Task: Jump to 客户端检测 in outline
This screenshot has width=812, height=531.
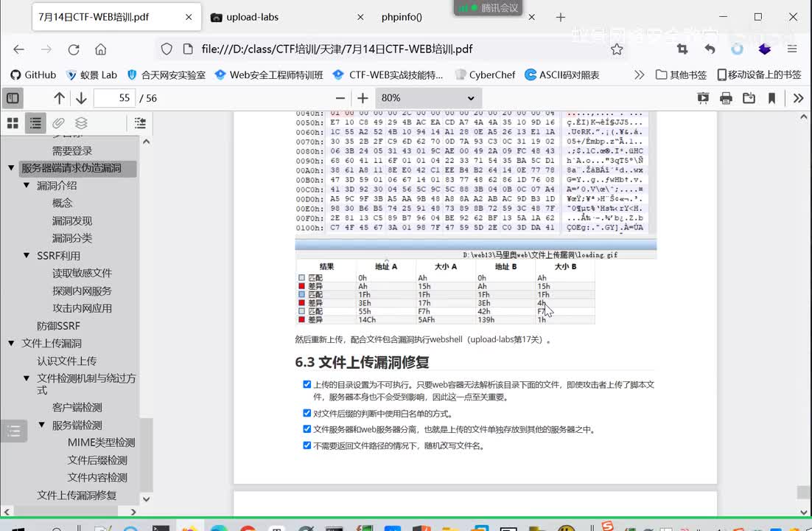Action: coord(77,407)
